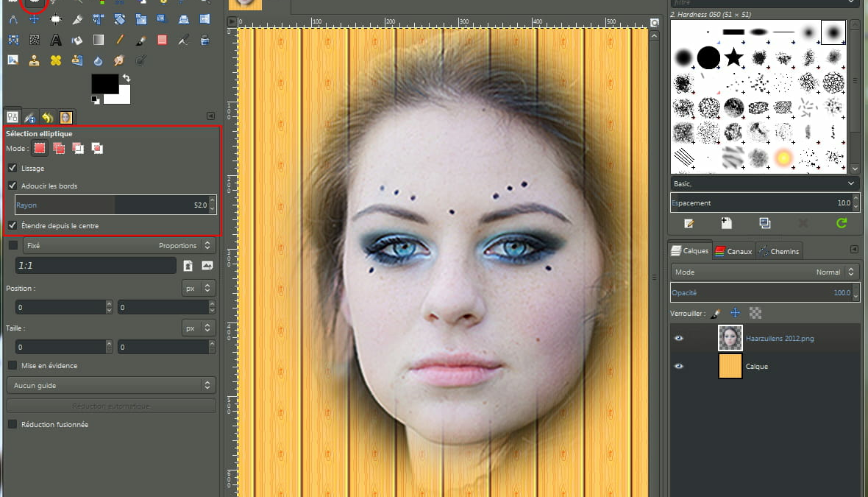Pick the Pencil tool
This screenshot has width=868, height=497.
[120, 40]
